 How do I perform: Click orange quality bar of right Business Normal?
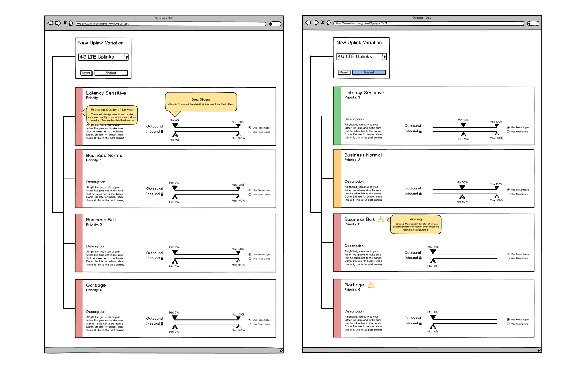click(x=337, y=179)
